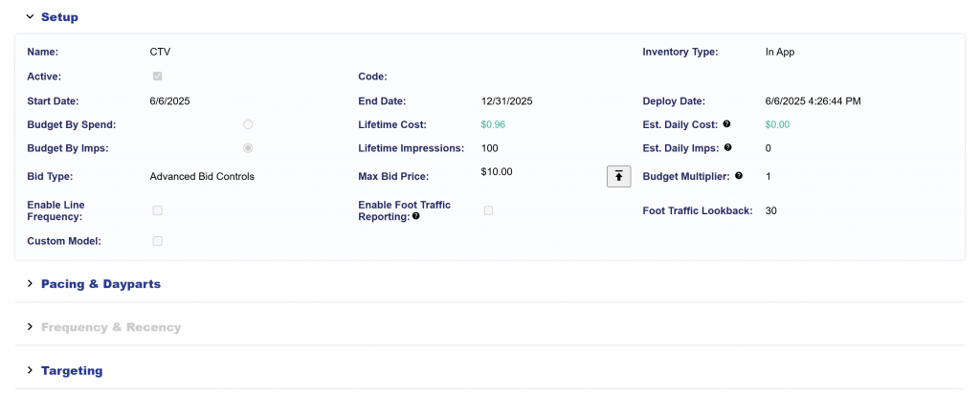Screen dimensions: 980x395
Task: Click the Frequency & Recency chevron arrow
Action: pos(30,327)
